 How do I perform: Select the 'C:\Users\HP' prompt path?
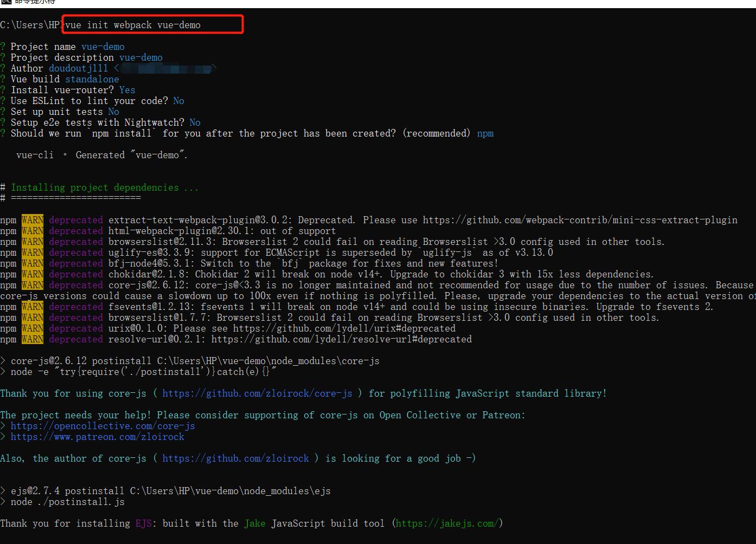(x=30, y=25)
